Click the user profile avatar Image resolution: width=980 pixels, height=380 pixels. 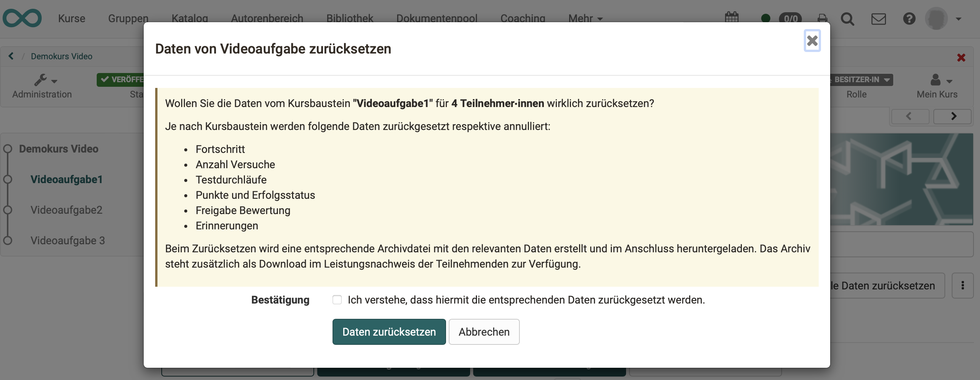tap(937, 18)
